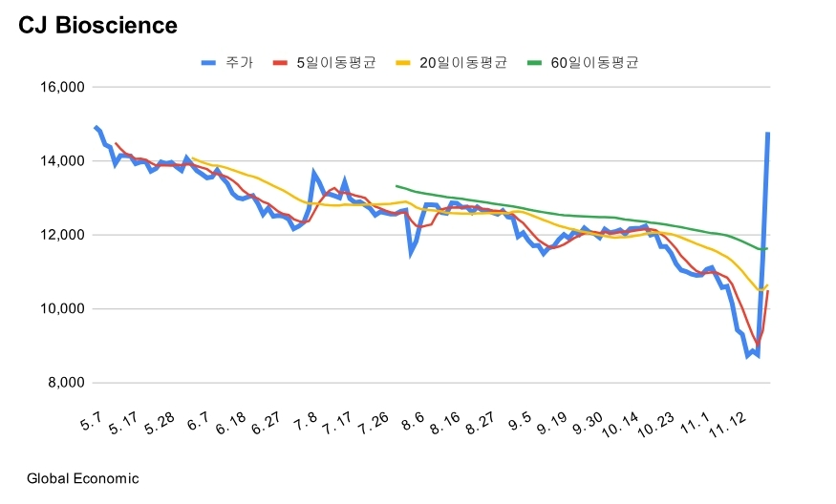836x504 pixels.
Task: Click the 5.7 date label
Action: pos(91,421)
